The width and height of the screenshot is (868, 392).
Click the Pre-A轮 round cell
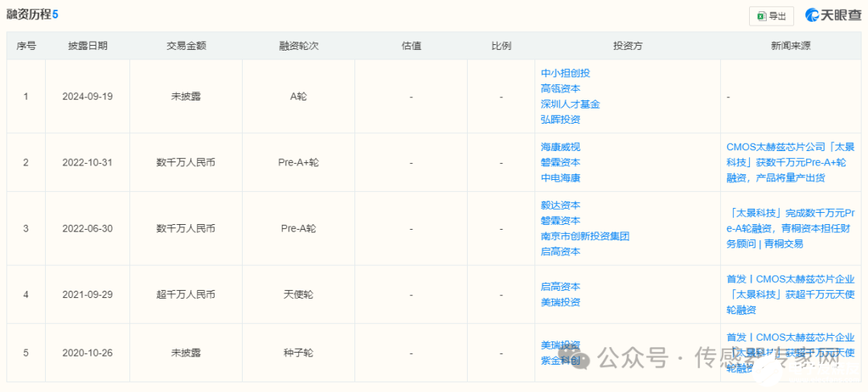[x=298, y=228]
